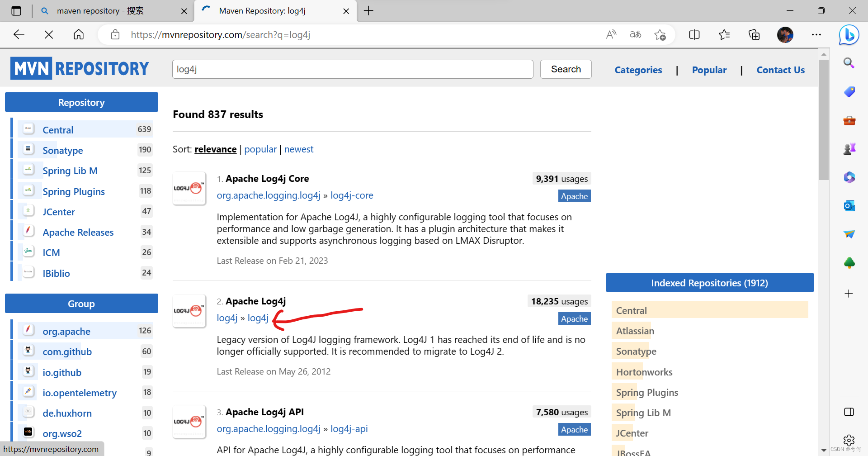The width and height of the screenshot is (868, 456).
Task: Open Bing Chat in the sidebar
Action: click(849, 35)
